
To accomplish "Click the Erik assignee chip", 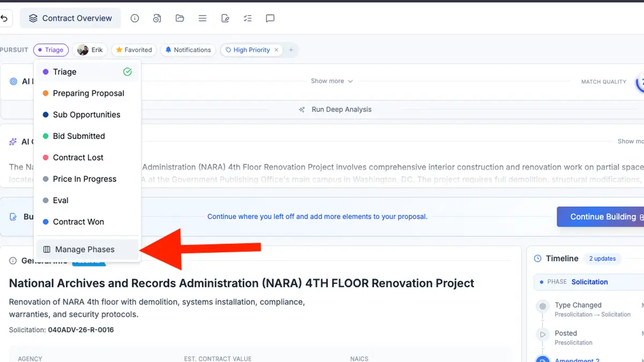I will point(90,50).
